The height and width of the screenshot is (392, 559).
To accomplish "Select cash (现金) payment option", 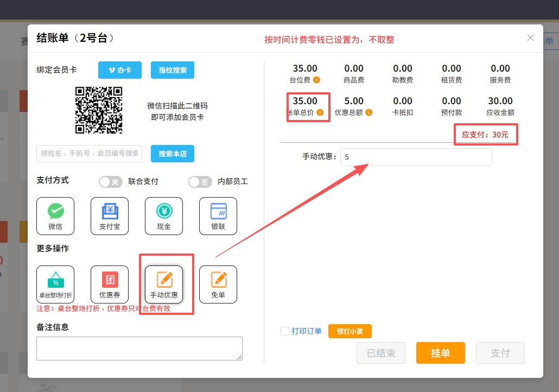I will (x=164, y=216).
